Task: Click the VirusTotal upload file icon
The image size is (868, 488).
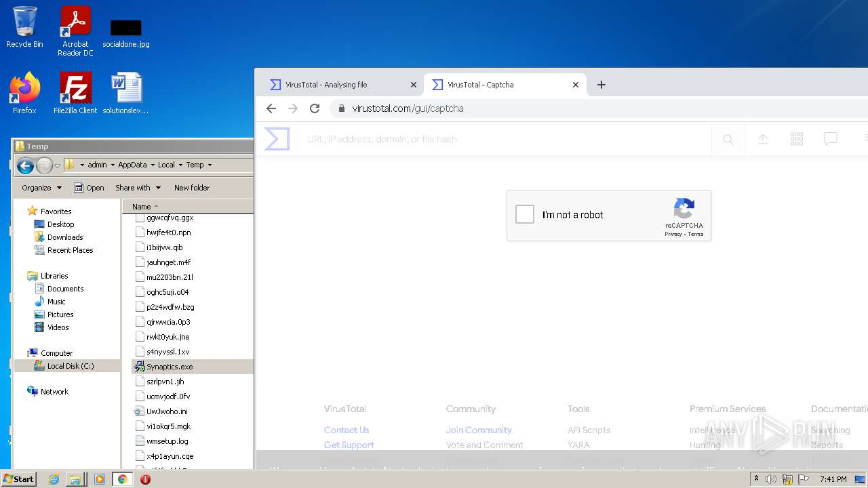Action: tap(763, 139)
